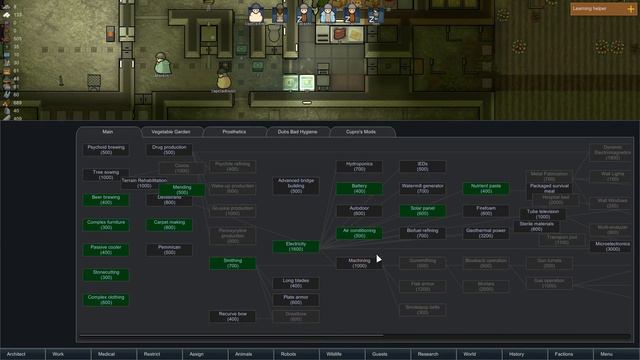Select Electricity (1600) research node
This screenshot has width=640, height=360.
click(296, 247)
